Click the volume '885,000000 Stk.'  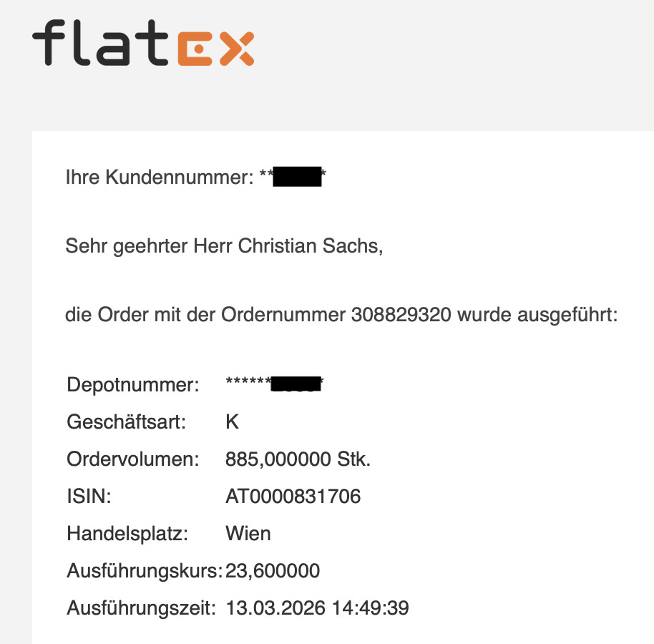[x=298, y=459]
